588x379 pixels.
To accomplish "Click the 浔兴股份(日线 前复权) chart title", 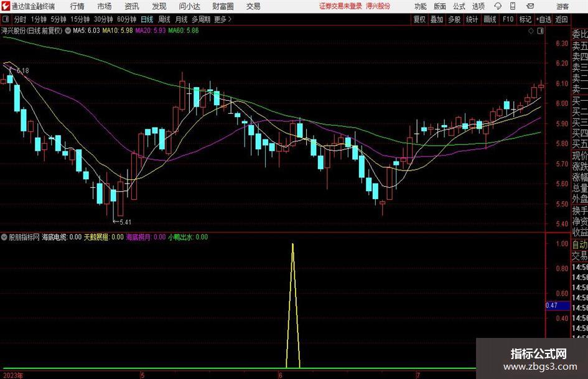I will [32, 30].
